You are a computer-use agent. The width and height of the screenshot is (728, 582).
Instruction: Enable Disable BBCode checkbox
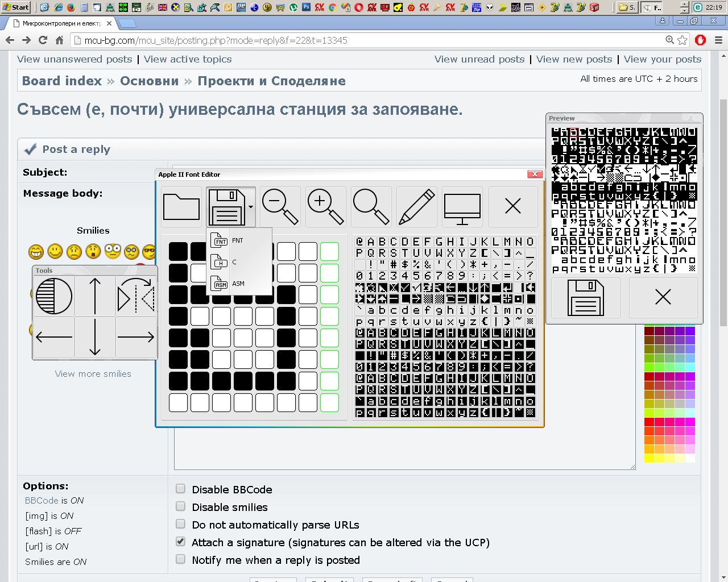pyautogui.click(x=180, y=489)
